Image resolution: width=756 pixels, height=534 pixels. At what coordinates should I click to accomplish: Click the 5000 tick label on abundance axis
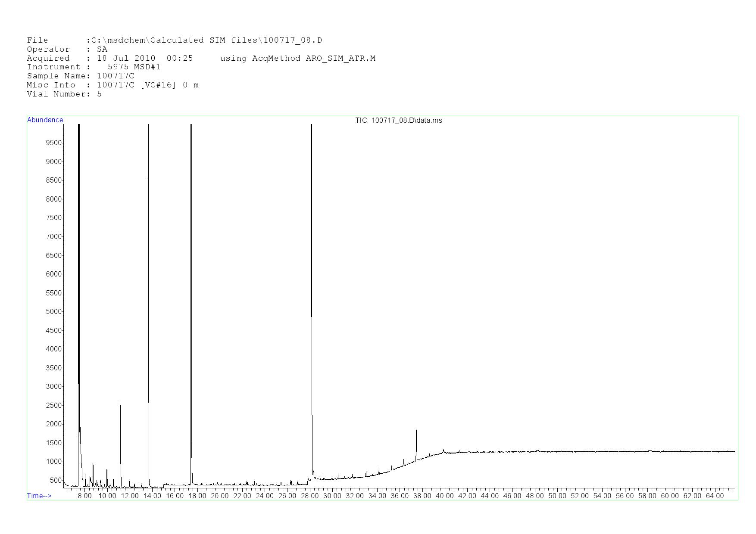coord(53,311)
